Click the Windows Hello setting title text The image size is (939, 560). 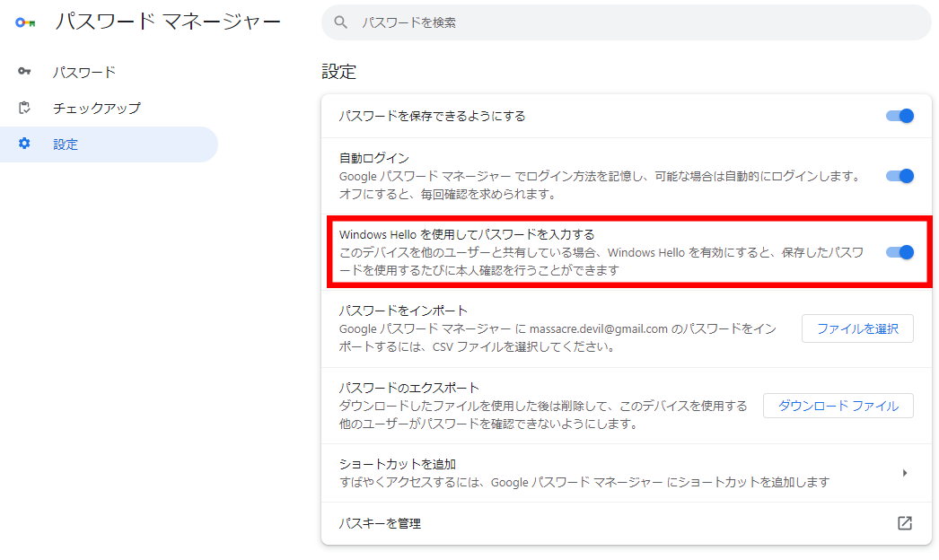tap(466, 234)
